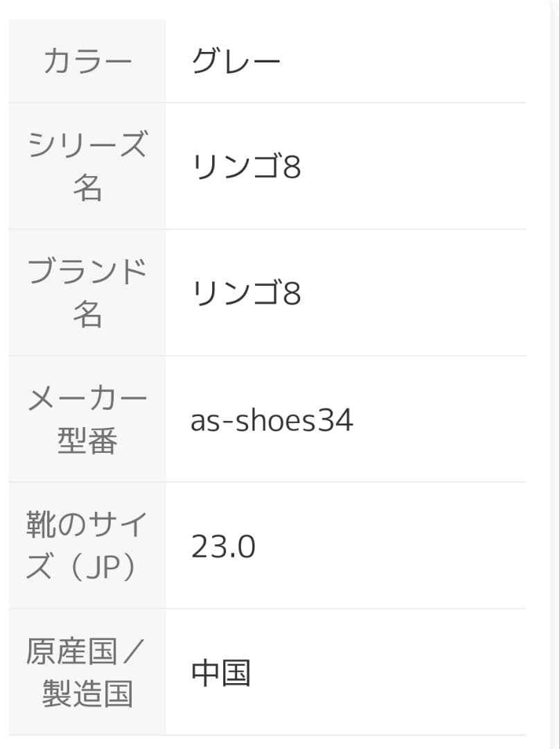This screenshot has width=560, height=749.
Task: Click the ブランド名 label cell
Action: tap(87, 293)
